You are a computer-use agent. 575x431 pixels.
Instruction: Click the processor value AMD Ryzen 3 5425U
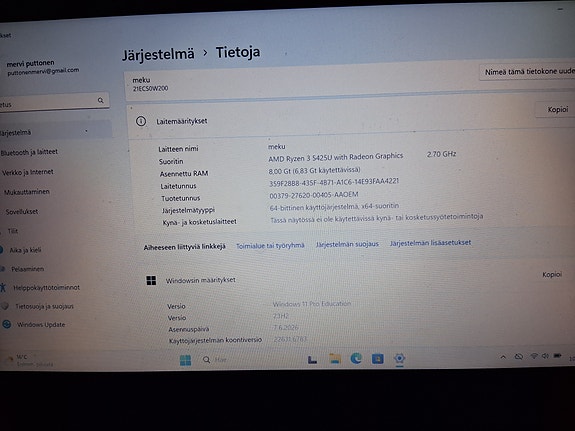(336, 157)
